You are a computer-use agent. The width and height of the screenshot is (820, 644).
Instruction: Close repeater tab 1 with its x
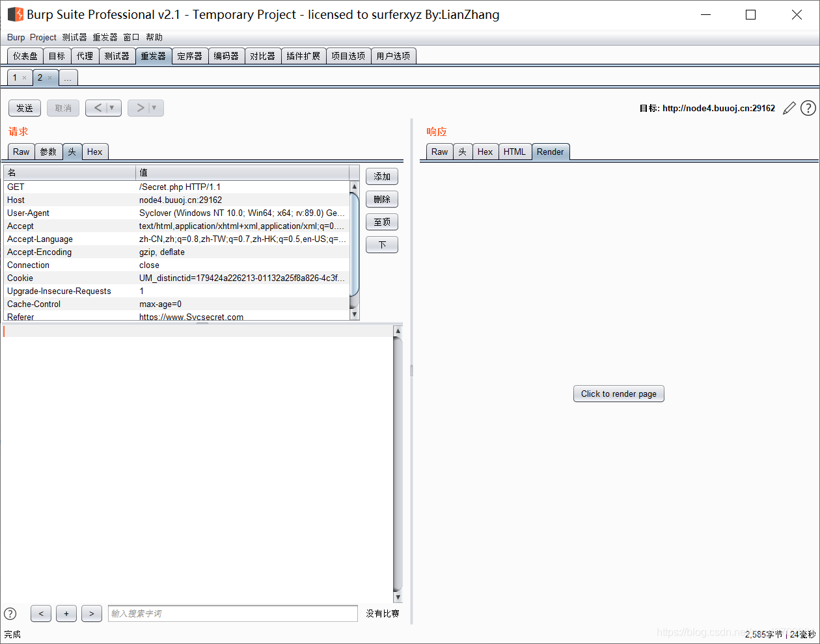[25, 78]
